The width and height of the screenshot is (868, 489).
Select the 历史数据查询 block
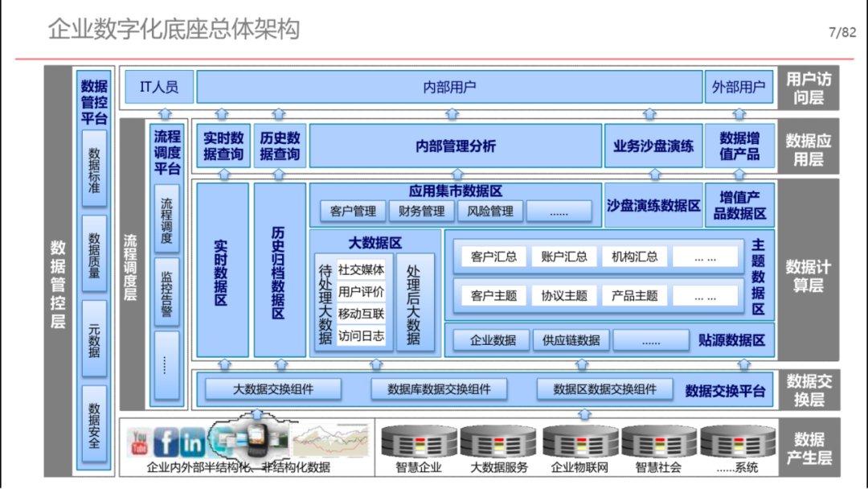click(280, 146)
